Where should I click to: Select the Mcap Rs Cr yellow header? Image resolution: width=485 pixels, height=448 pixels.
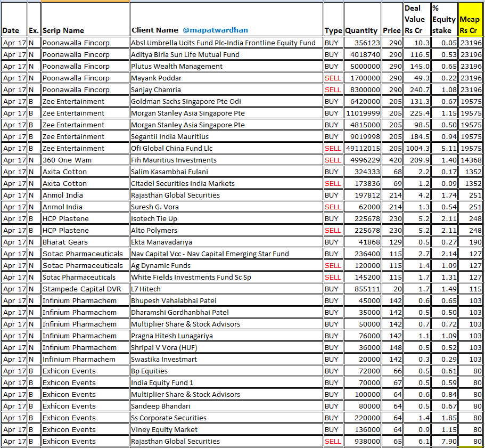(470, 19)
